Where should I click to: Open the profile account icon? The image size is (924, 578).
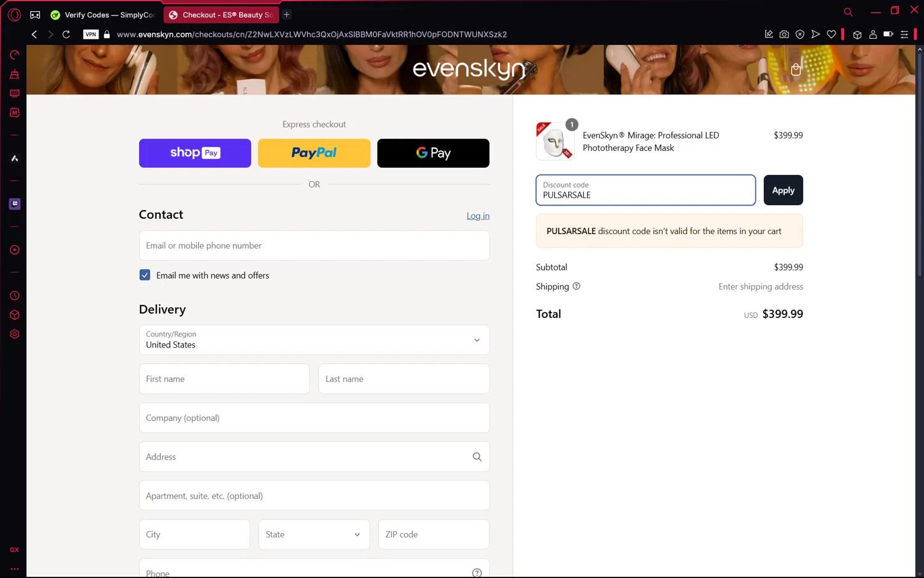tap(873, 35)
